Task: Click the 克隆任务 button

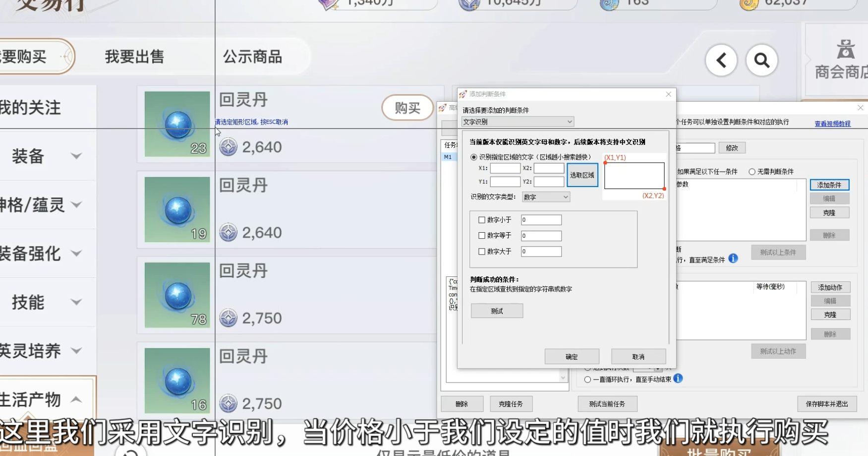Action: pos(511,404)
